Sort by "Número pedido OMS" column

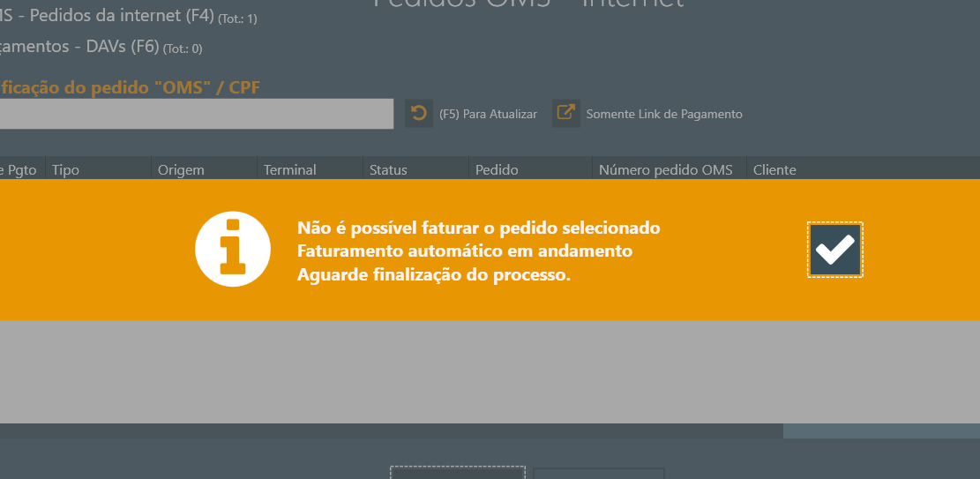[665, 169]
